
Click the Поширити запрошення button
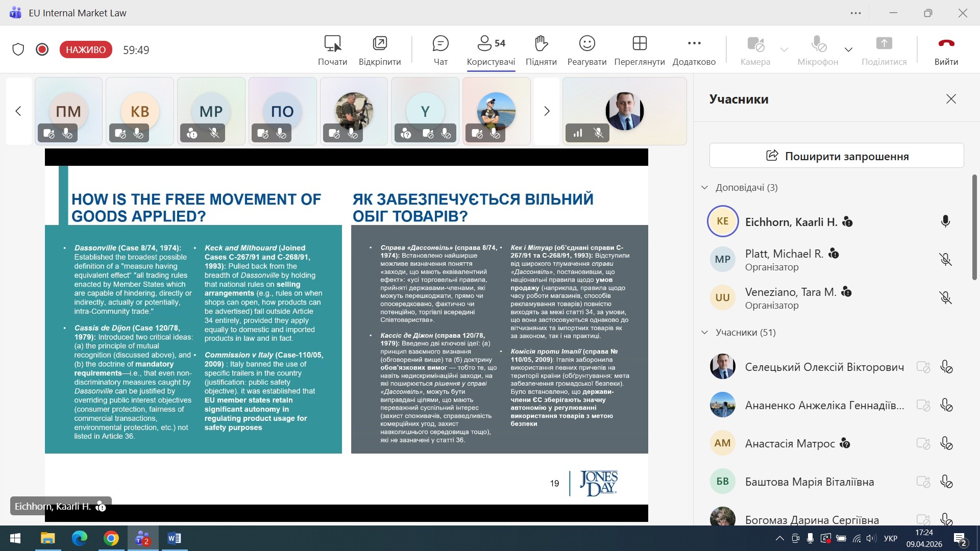[x=836, y=156]
